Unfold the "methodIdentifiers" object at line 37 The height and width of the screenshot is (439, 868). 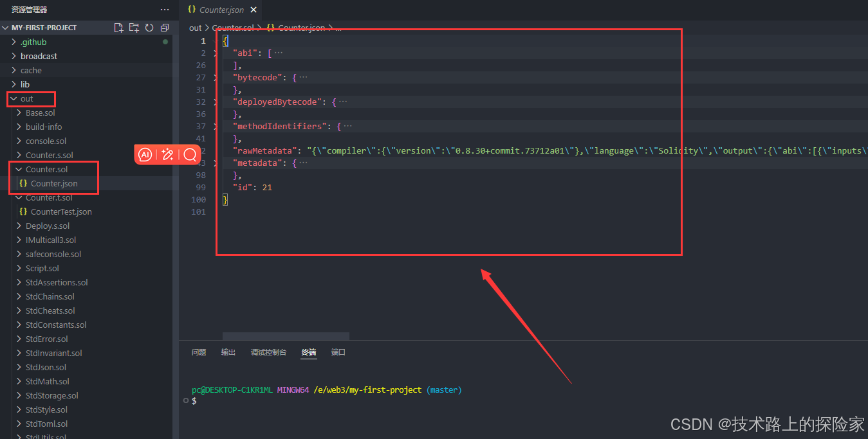click(x=216, y=126)
